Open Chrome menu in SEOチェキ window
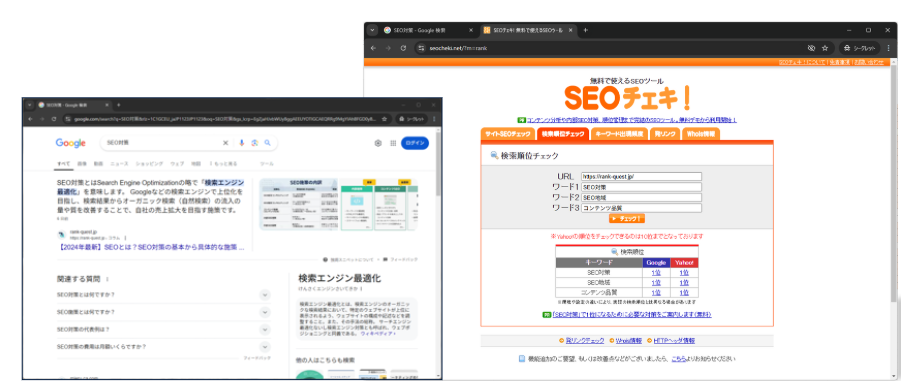The image size is (901, 381). point(890,48)
